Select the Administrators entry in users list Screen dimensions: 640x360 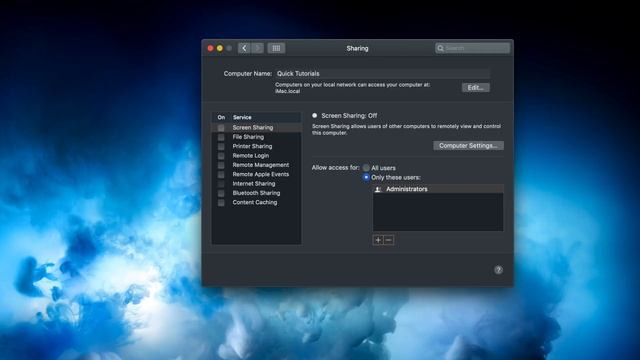[438, 189]
